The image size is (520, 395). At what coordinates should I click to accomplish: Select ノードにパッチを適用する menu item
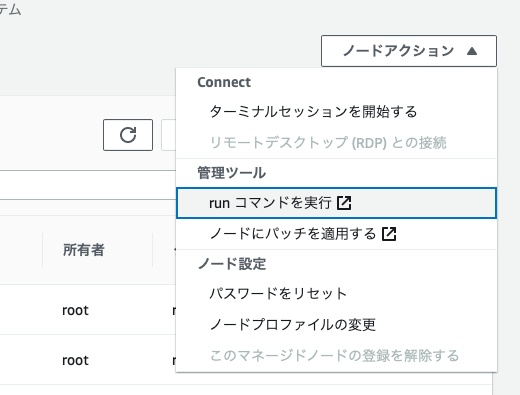click(x=336, y=234)
